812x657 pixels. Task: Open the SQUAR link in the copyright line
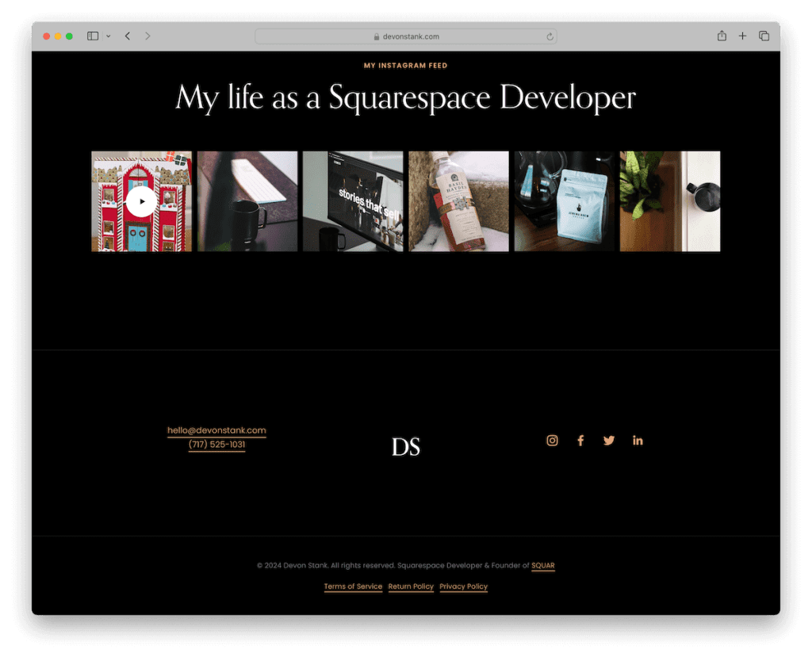pos(543,565)
